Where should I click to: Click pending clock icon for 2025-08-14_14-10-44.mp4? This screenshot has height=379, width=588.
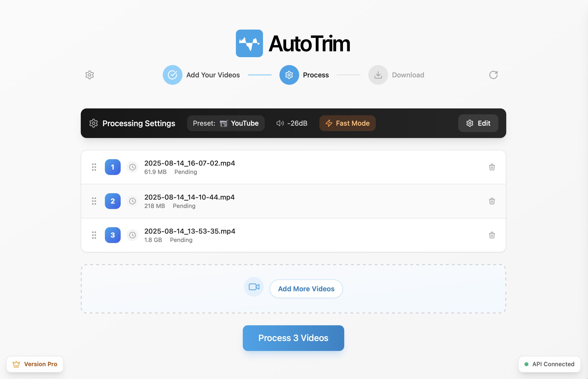[132, 201]
